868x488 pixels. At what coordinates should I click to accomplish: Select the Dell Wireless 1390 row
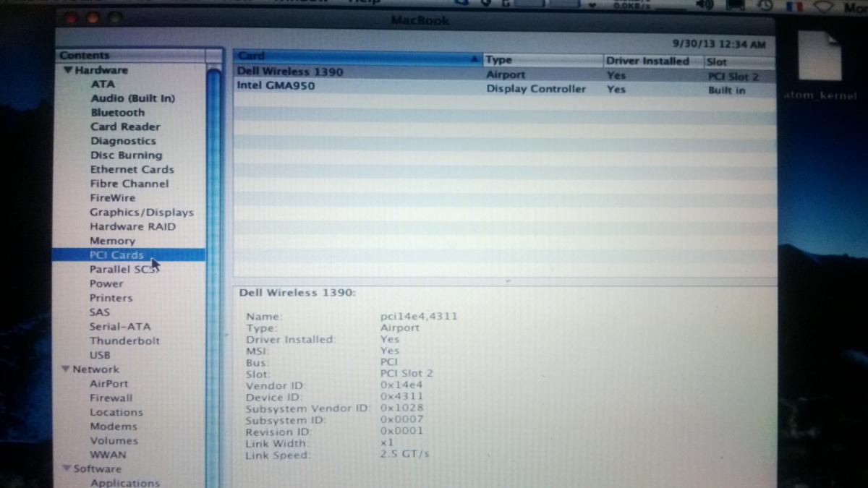point(504,73)
